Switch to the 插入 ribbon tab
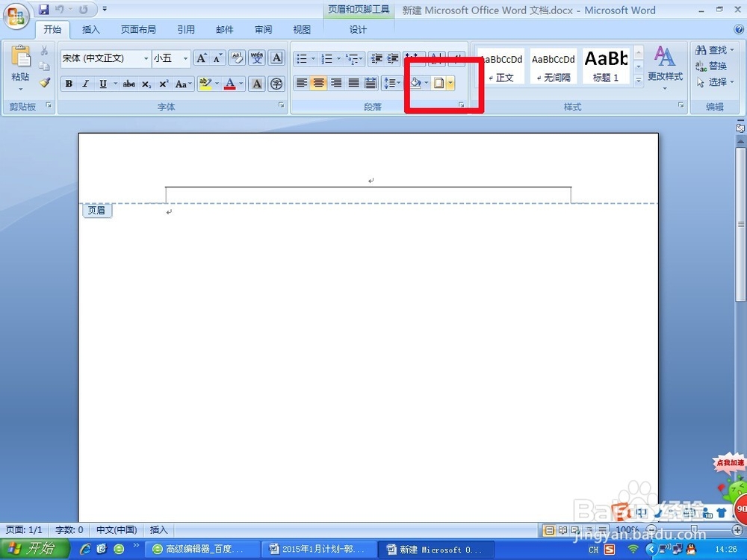 [x=90, y=30]
